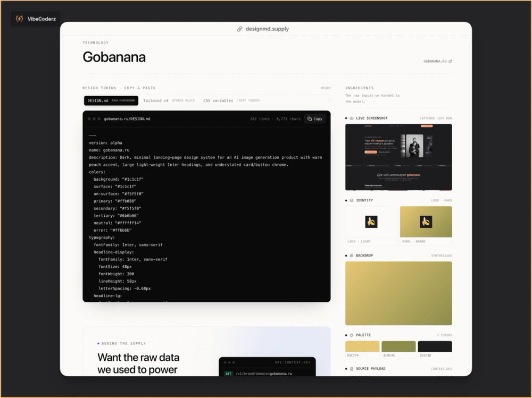Click the 'version: alpha' code line
This screenshot has width=532, height=398.
click(105, 143)
